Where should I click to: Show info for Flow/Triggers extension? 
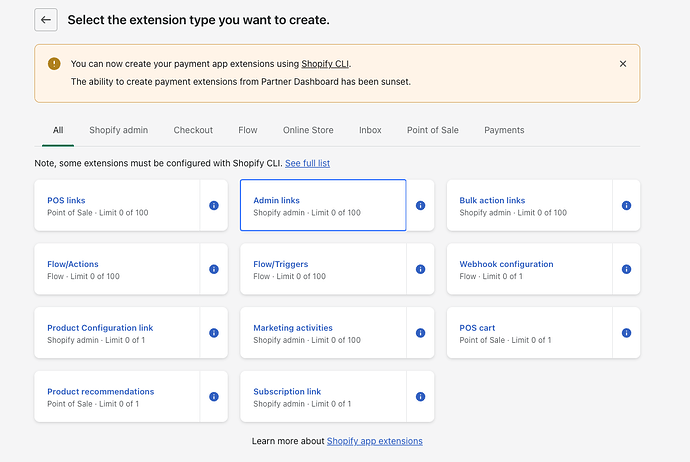[x=420, y=270]
